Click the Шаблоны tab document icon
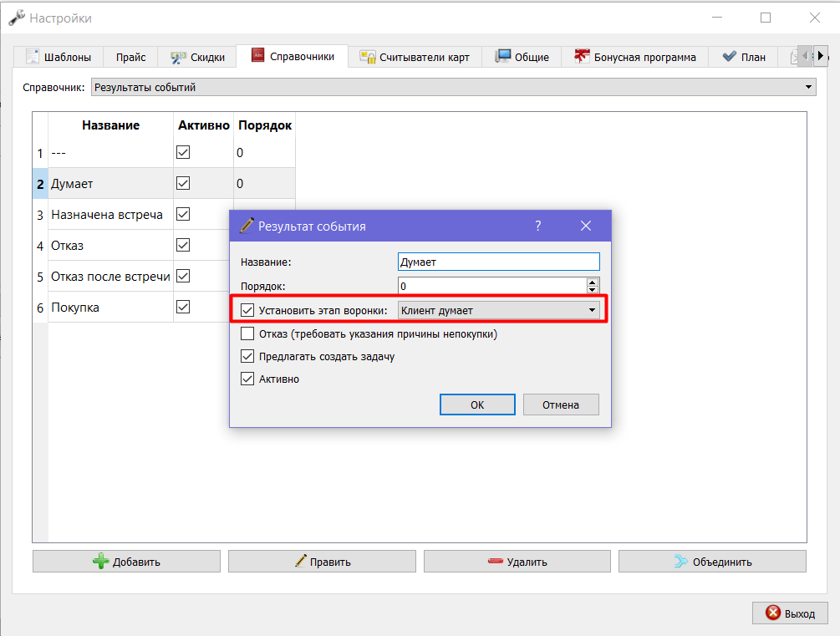The image size is (840, 636). tap(33, 56)
